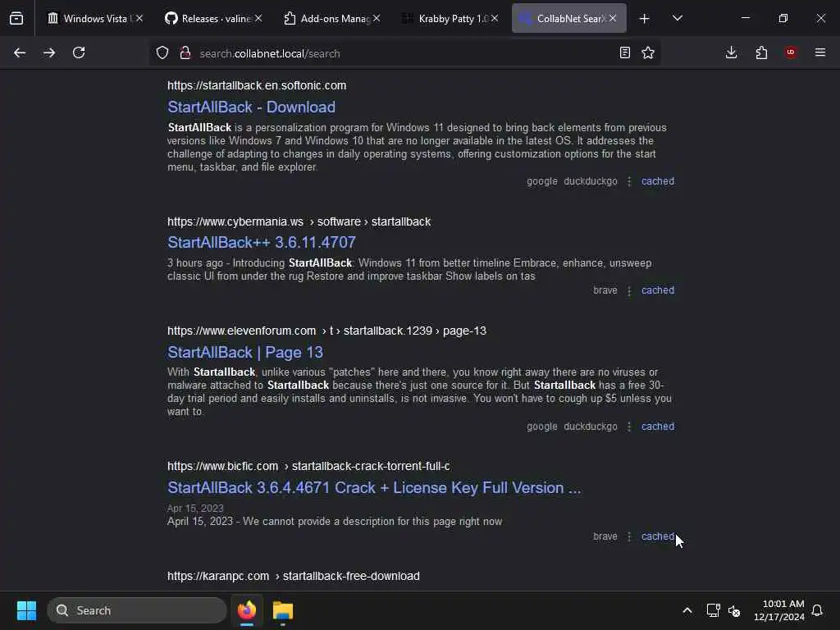Click the taskbar Search box
This screenshot has height=630, width=840.
click(137, 610)
